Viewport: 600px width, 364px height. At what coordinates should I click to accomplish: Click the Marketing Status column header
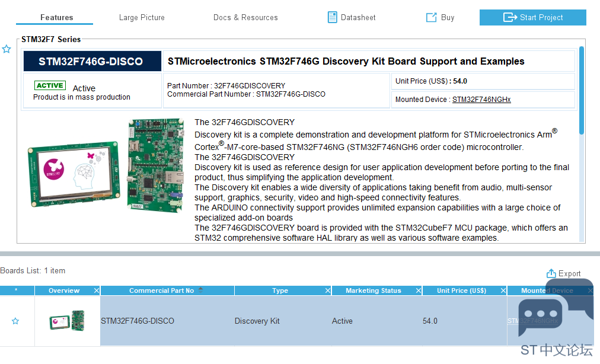374,291
